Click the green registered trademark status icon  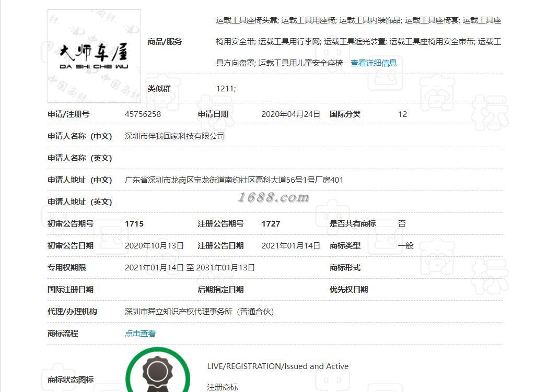pyautogui.click(x=158, y=370)
